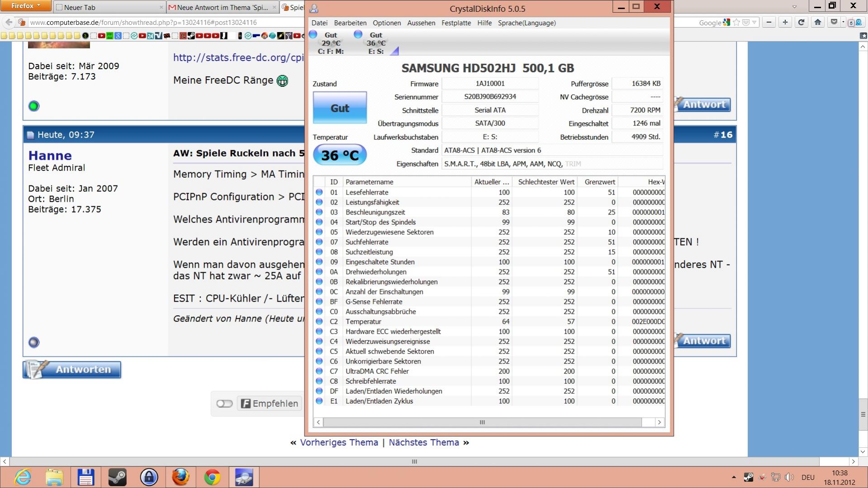Click the Antworten reply button

pyautogui.click(x=72, y=370)
